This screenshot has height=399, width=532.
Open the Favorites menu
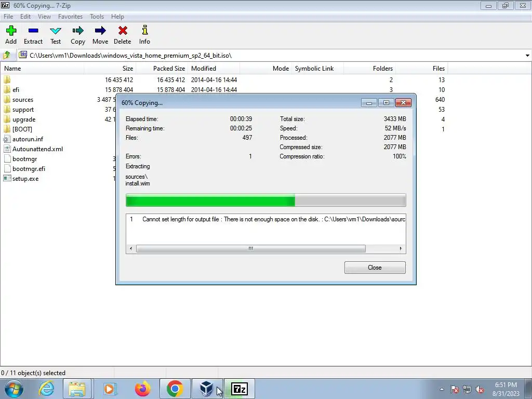tap(70, 16)
